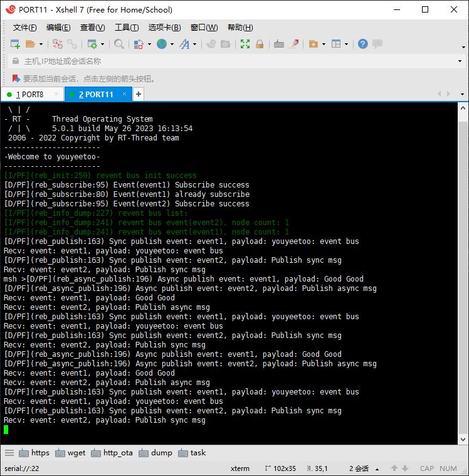This screenshot has height=476, width=469.
Task: Expand the encoding dropdown arrow
Action: [x=172, y=45]
